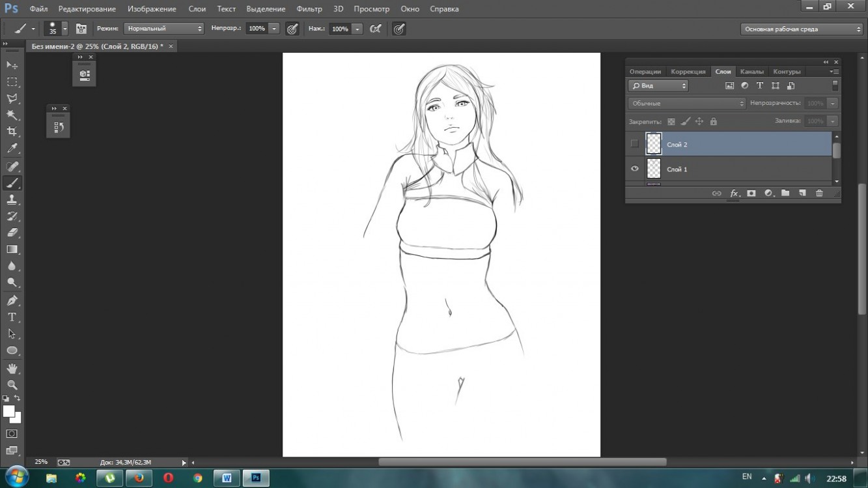
Task: Click the foreground color swatch
Action: 8,411
